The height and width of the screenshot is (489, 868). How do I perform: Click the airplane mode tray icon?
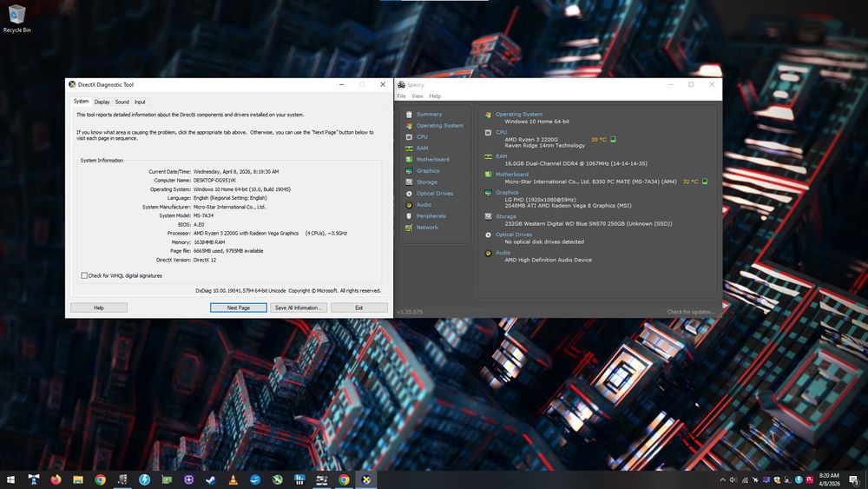(755, 480)
